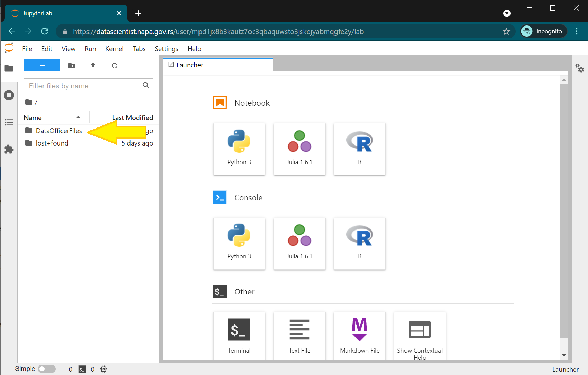
Task: Open the Table of Contents sidebar panel
Action: (9, 122)
